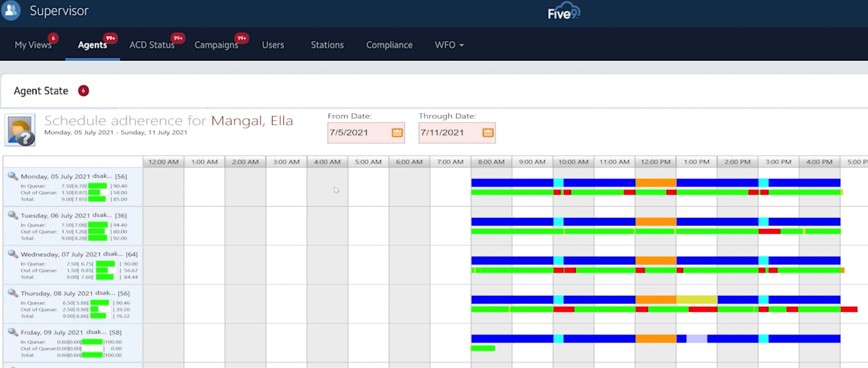This screenshot has width=868, height=368.
Task: Click the ACD Status notification icon
Action: pos(179,37)
